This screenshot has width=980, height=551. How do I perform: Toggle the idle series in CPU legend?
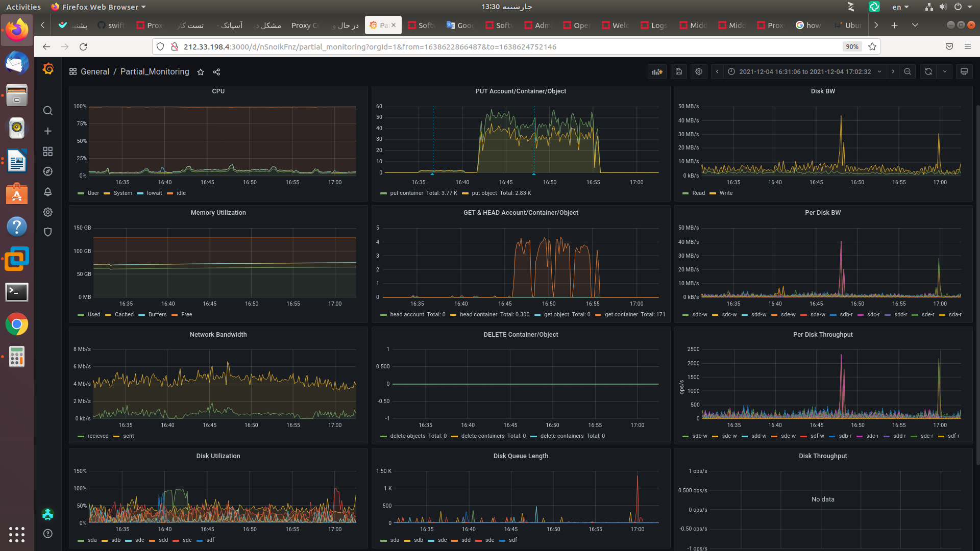coord(181,193)
